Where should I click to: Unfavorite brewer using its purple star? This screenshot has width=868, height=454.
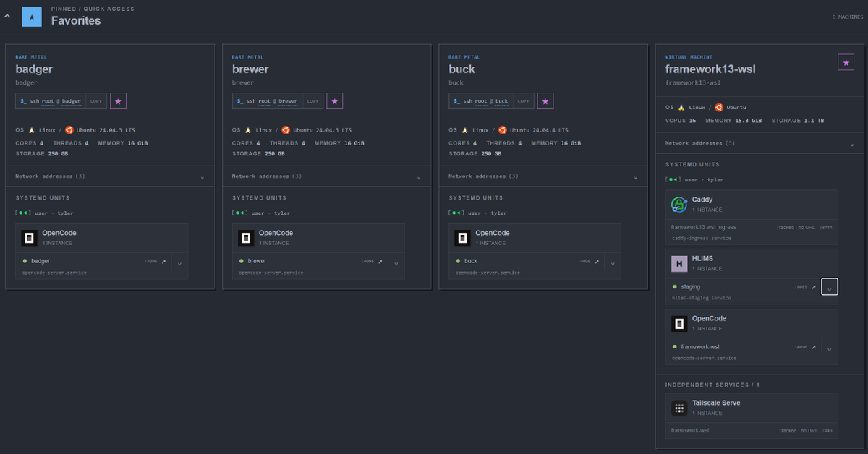pos(335,101)
